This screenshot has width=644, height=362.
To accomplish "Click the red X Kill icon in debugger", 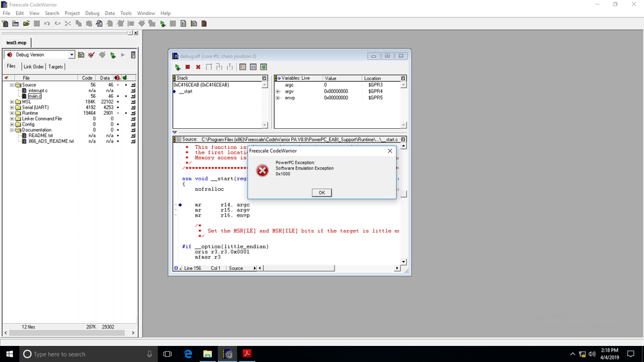I will 198,67.
